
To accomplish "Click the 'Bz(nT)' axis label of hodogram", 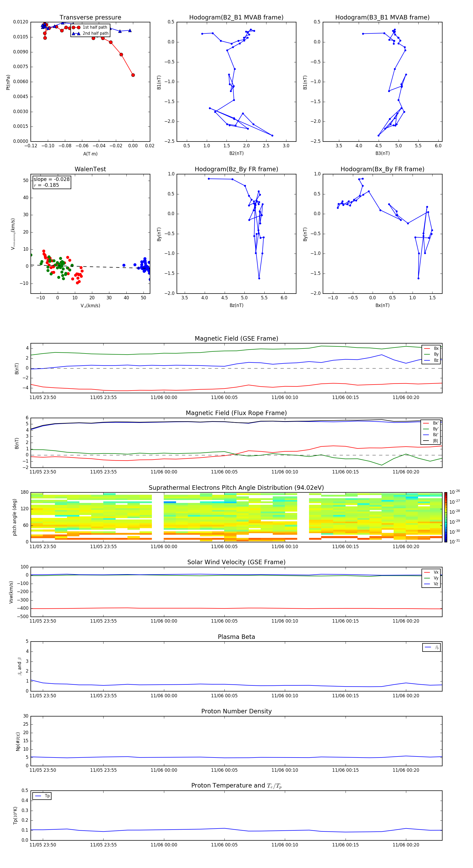I will (x=236, y=305).
